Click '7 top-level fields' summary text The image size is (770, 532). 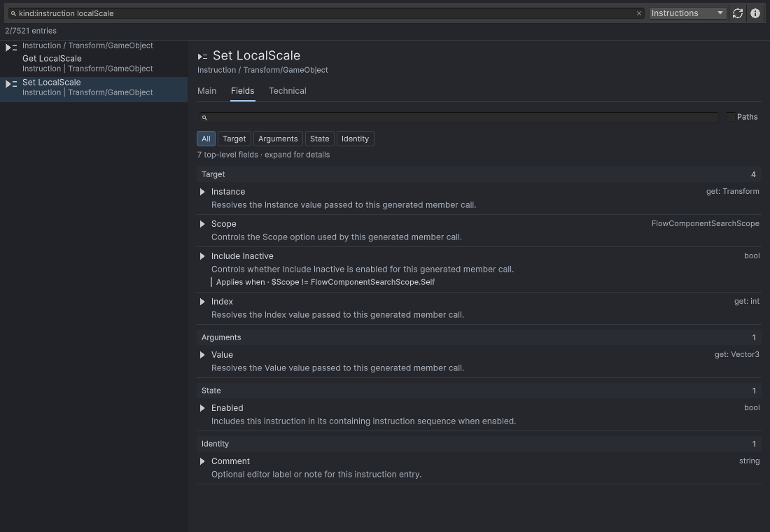[263, 155]
